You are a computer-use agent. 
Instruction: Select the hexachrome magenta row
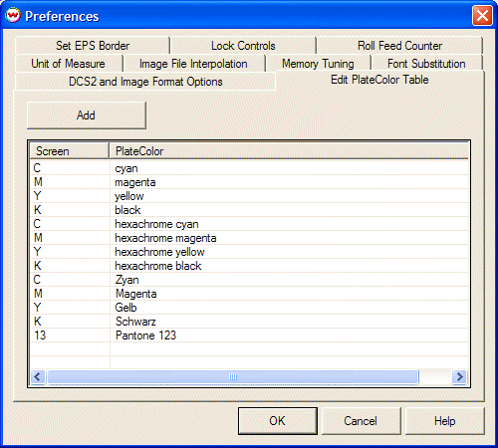pos(249,238)
